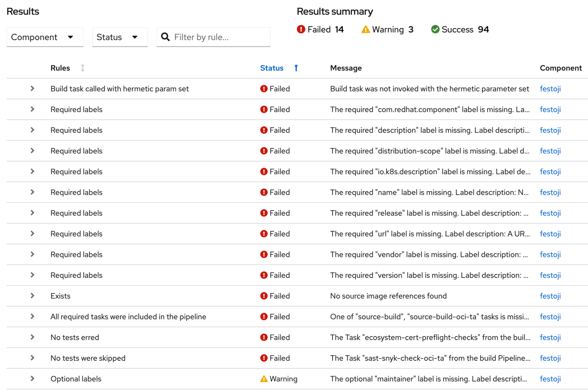The width and height of the screenshot is (588, 392).
Task: Sort by the Rules column header
Action: [60, 68]
